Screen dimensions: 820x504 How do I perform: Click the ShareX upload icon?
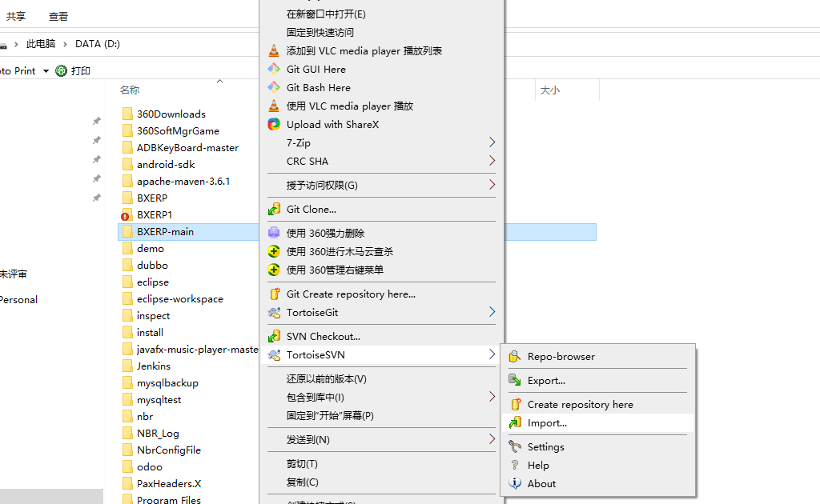coord(274,124)
